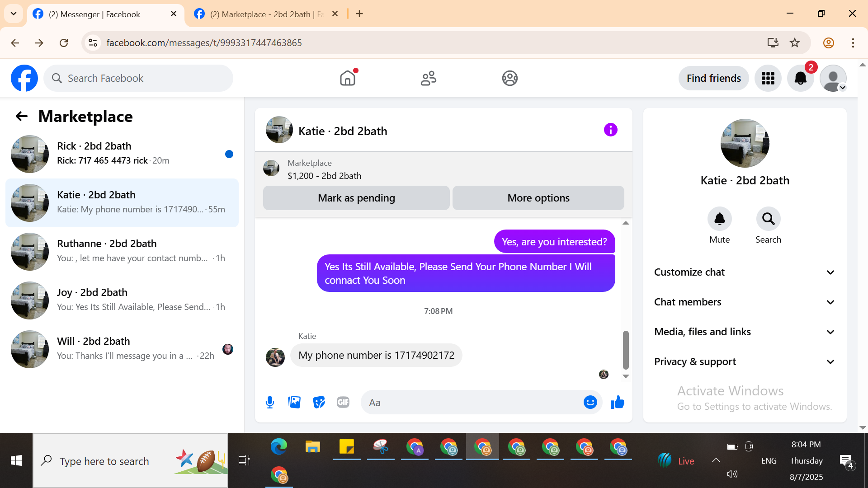This screenshot has height=488, width=868.
Task: Open a new browser tab
Action: pyautogui.click(x=359, y=14)
